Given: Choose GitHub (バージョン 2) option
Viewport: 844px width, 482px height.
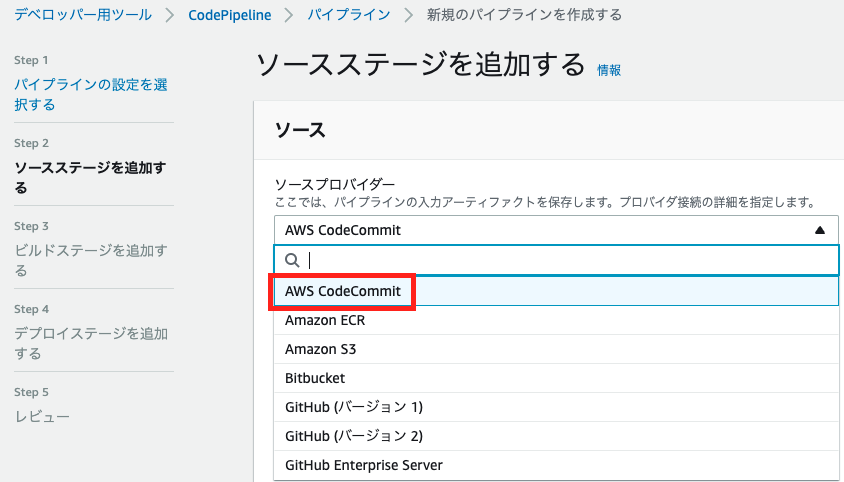Looking at the screenshot, I should point(557,436).
